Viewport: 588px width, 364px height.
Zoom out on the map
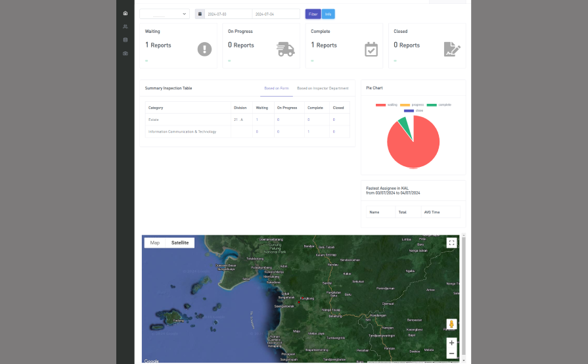coord(451,353)
